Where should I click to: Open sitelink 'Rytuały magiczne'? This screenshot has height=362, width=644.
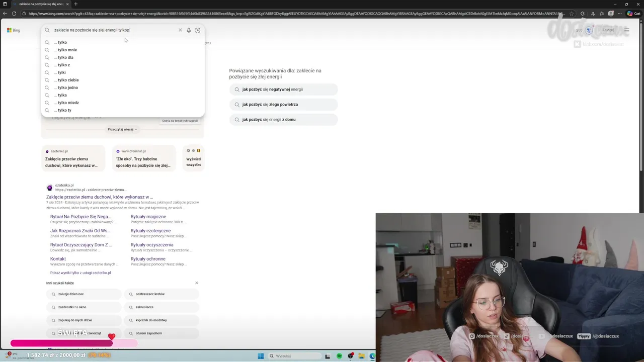[x=148, y=217]
